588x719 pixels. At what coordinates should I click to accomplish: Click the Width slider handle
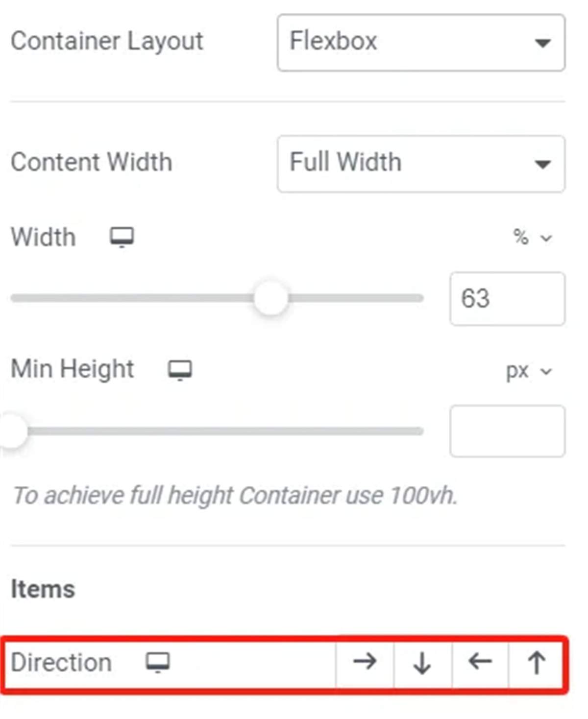270,298
